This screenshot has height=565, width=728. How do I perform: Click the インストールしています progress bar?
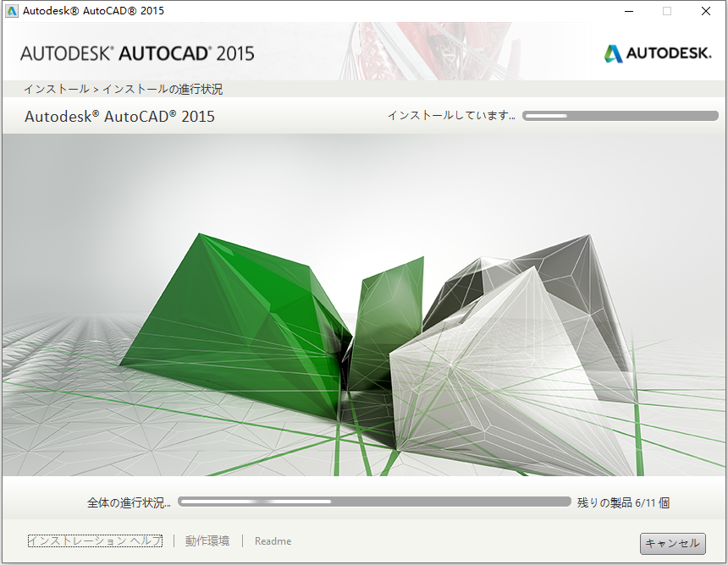pos(620,116)
